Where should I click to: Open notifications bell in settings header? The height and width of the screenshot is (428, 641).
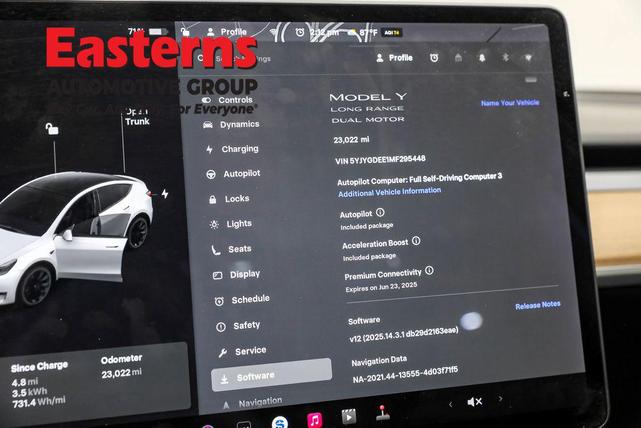(x=482, y=58)
